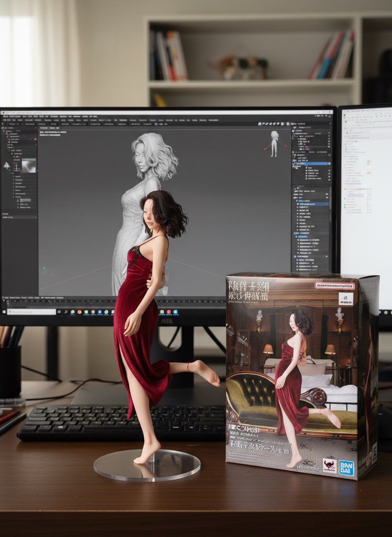Open Task View from the taskbar
The width and height of the screenshot is (392, 537).
tap(59, 312)
